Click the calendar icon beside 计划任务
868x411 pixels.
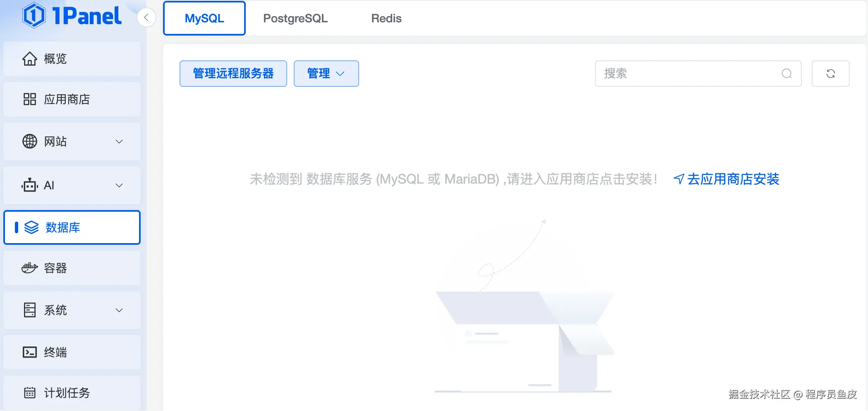point(30,393)
